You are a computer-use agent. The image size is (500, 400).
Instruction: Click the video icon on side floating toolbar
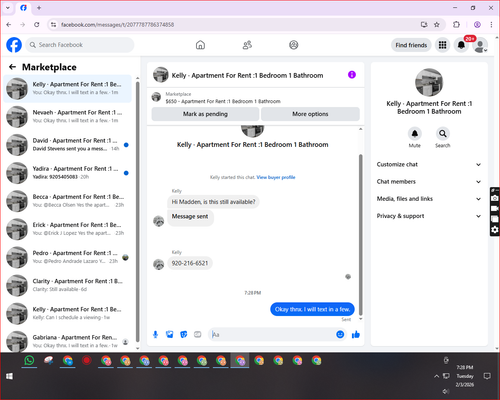tap(495, 209)
